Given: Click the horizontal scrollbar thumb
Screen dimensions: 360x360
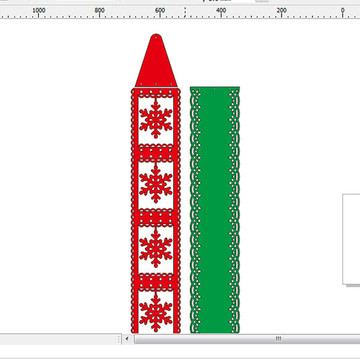Looking at the screenshot, I should (247, 339).
